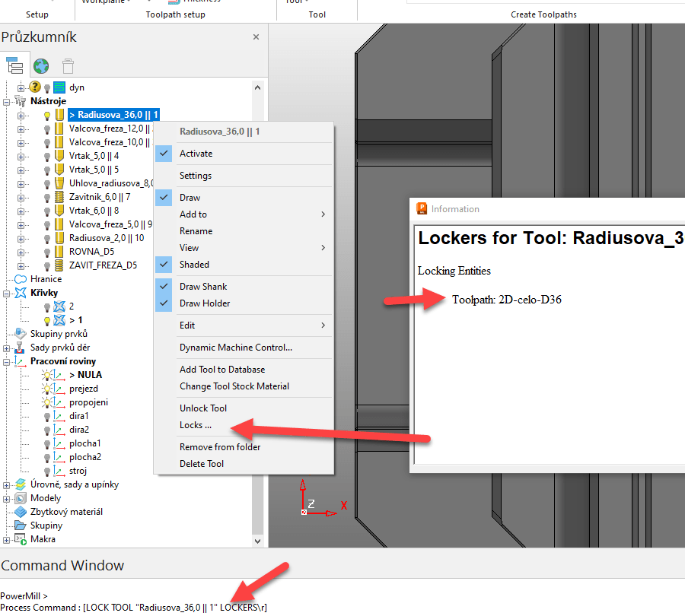Click the hierarchy tree view icon in Průzkumník toolbar
Viewport: 685px width, 616px height.
tap(15, 65)
